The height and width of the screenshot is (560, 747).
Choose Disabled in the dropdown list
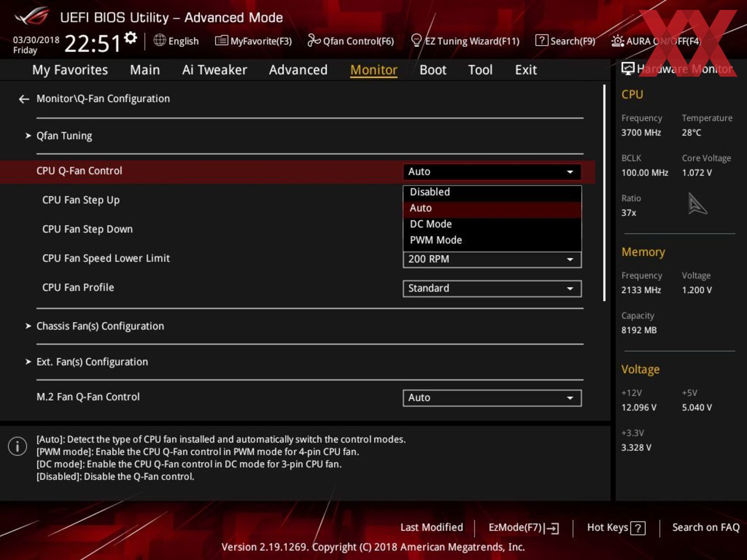click(492, 192)
